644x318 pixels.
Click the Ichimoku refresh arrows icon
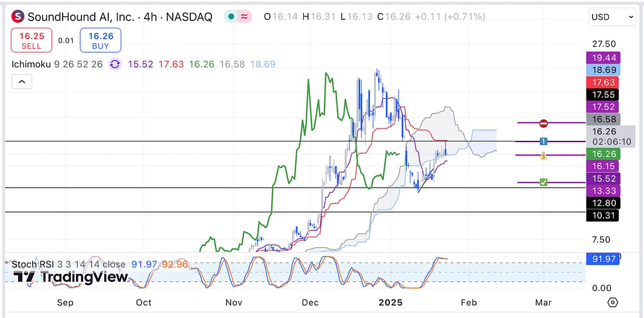(x=115, y=64)
